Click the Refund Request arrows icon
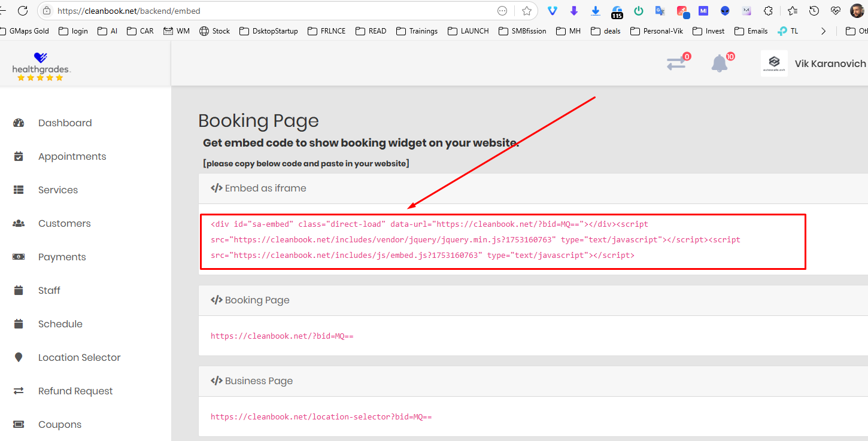The height and width of the screenshot is (441, 868). (x=19, y=391)
